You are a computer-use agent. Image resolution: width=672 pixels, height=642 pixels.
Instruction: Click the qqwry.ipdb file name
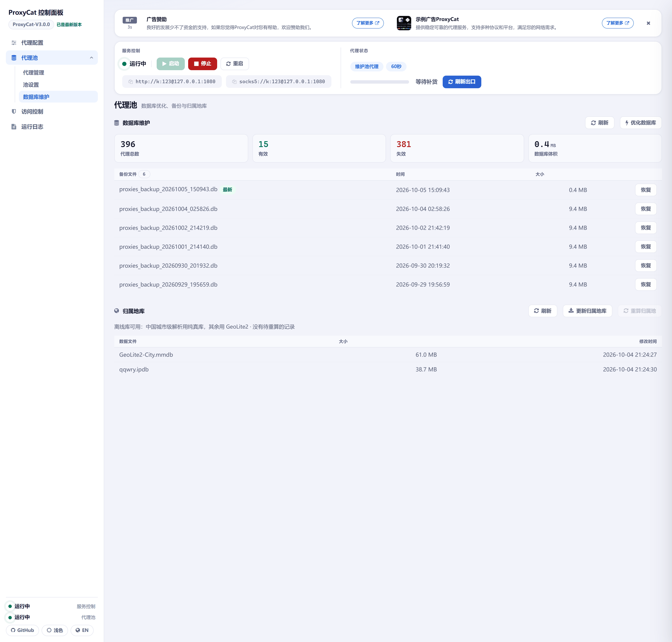(x=134, y=369)
